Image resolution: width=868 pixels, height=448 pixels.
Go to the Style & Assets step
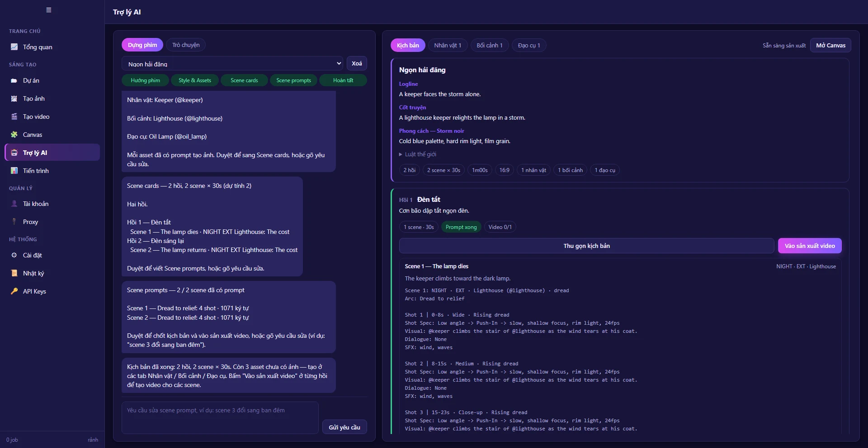tap(195, 80)
